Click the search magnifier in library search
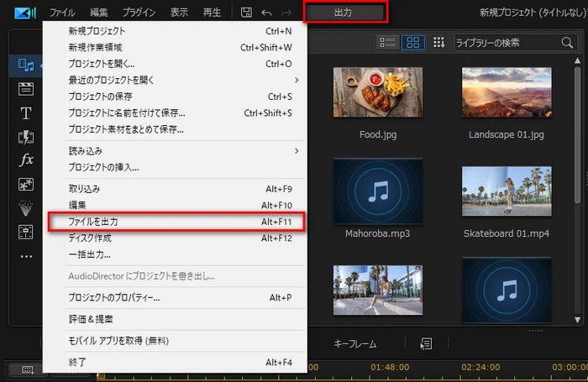588x382 pixels. coord(567,42)
